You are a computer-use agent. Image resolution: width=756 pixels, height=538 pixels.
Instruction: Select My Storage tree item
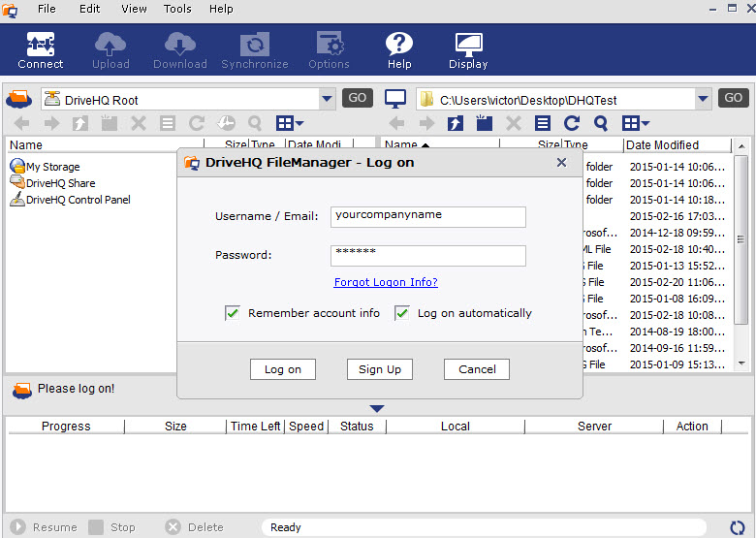(45, 167)
